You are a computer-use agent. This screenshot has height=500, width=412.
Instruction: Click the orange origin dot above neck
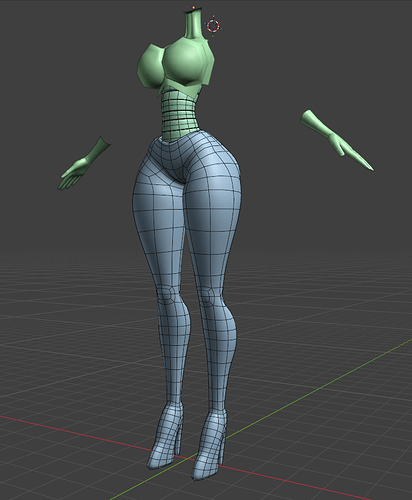click(x=193, y=7)
